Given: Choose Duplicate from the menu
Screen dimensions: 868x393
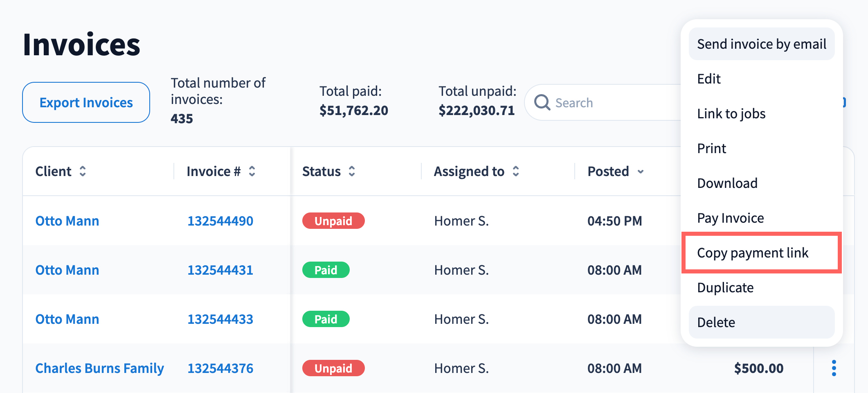Looking at the screenshot, I should (725, 287).
